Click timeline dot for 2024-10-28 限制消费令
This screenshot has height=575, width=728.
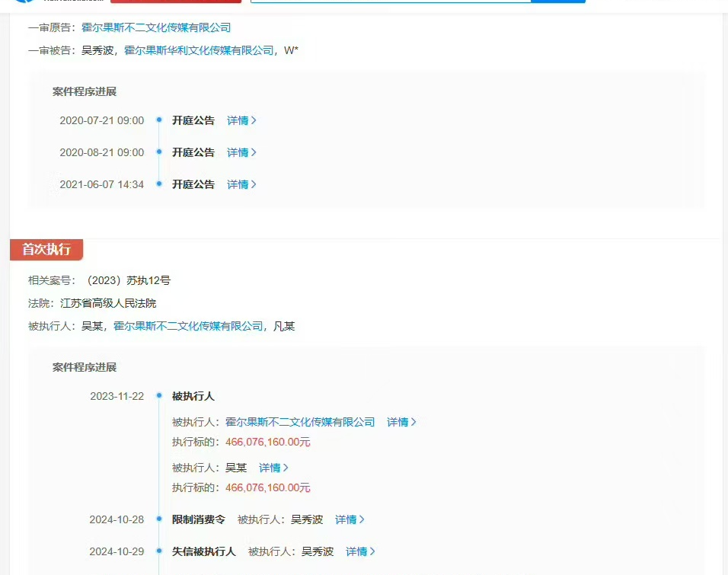coord(159,519)
